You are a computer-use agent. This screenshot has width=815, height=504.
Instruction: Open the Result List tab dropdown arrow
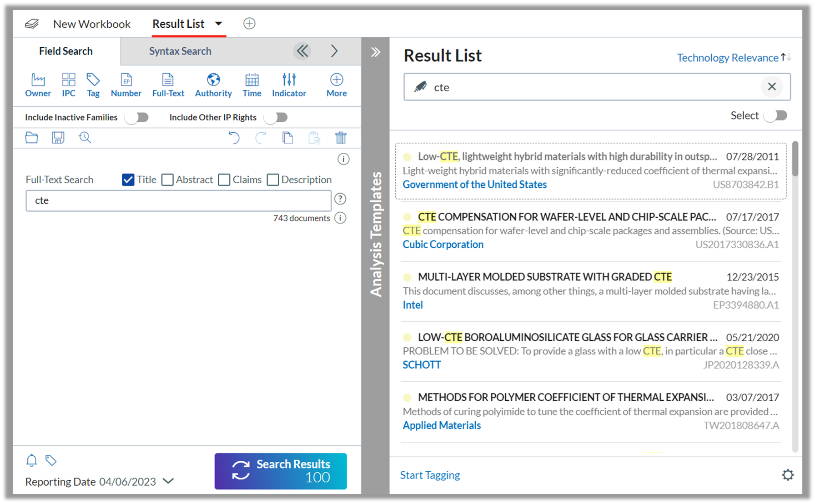[x=219, y=24]
